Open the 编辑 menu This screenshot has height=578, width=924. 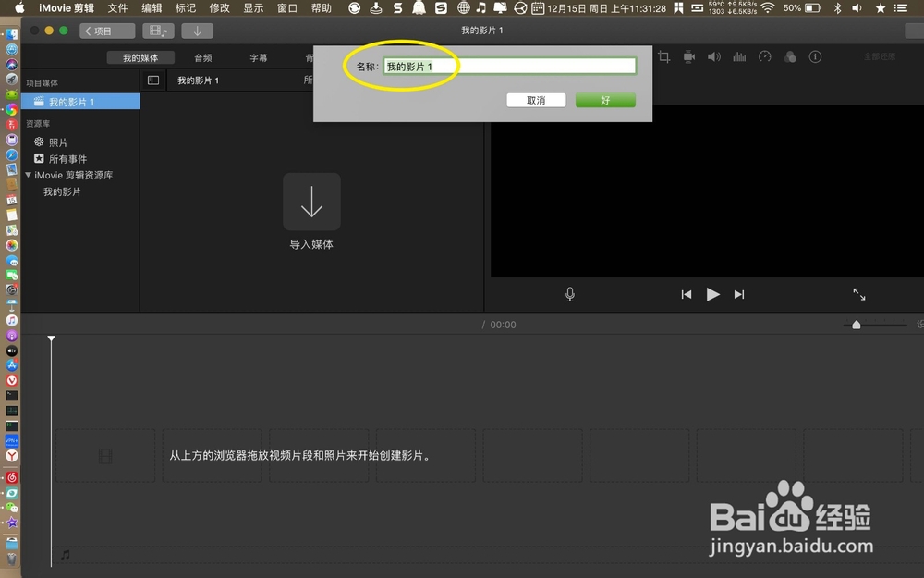coord(152,8)
